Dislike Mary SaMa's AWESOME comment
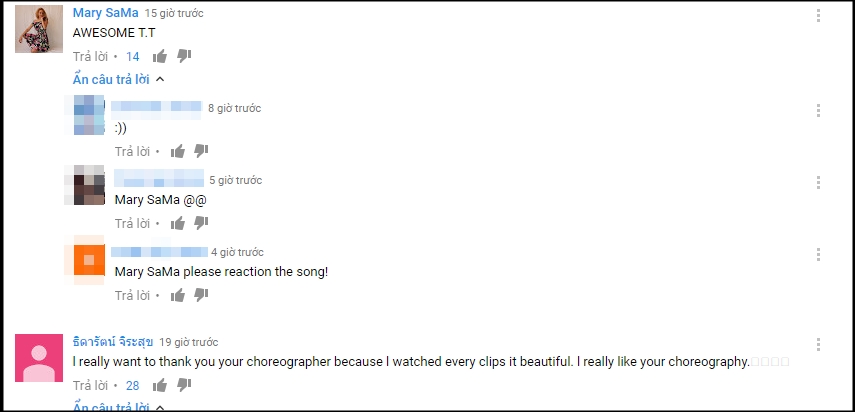 [184, 56]
